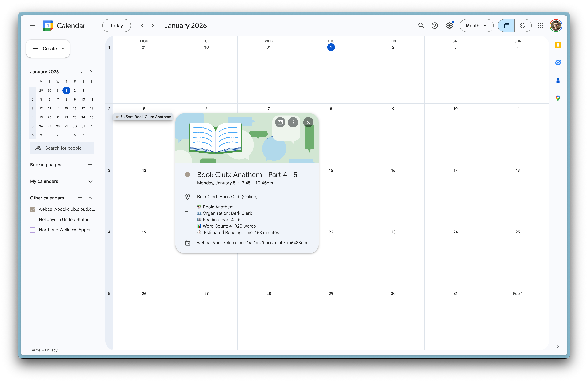Open Google Keep side panel icon
This screenshot has height=382, width=588.
558,45
